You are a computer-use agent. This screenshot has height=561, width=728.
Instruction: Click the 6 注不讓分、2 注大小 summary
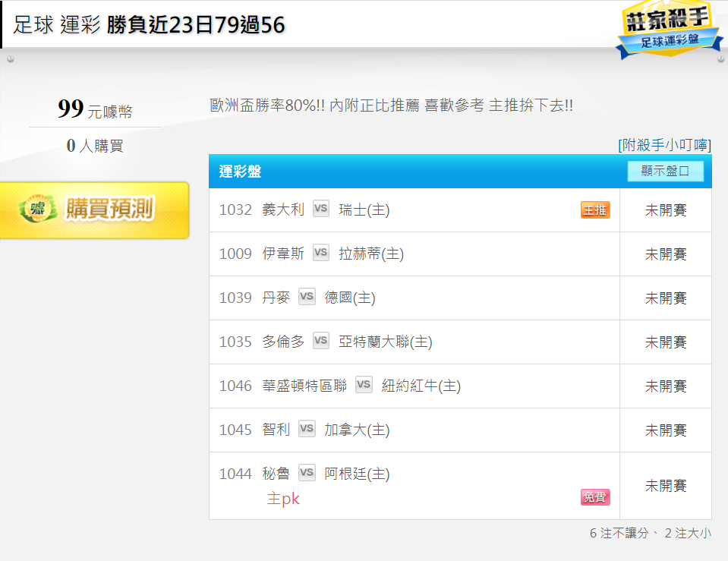pyautogui.click(x=650, y=533)
